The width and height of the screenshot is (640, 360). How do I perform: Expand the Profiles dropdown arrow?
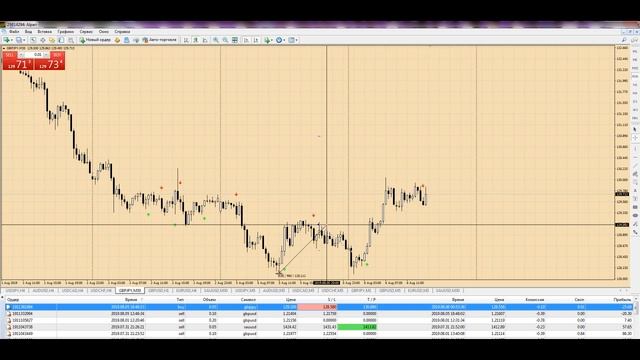click(24, 40)
